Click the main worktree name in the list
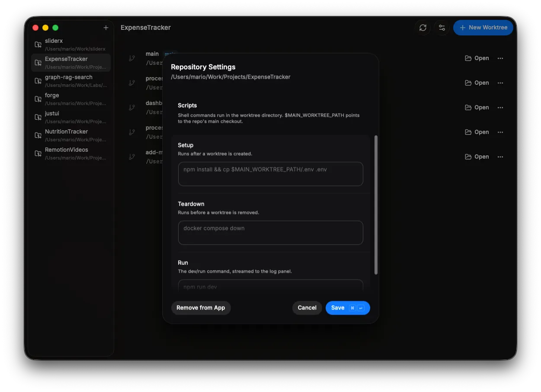 tap(152, 54)
